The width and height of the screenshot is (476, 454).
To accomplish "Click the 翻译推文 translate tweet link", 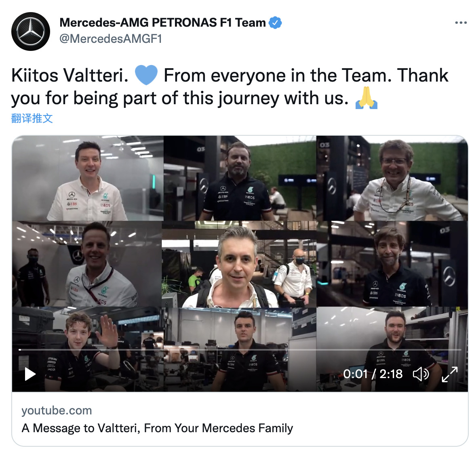I will [x=32, y=118].
